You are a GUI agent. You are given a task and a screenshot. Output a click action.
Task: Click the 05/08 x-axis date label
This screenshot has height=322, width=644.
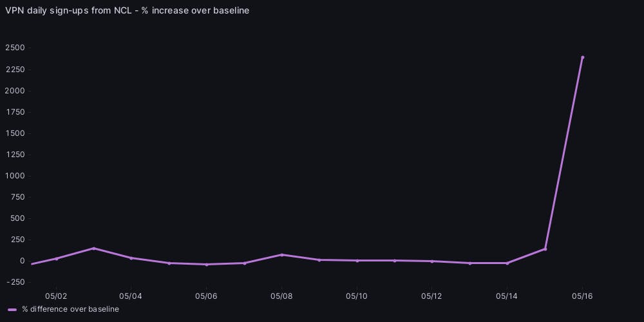pyautogui.click(x=282, y=296)
